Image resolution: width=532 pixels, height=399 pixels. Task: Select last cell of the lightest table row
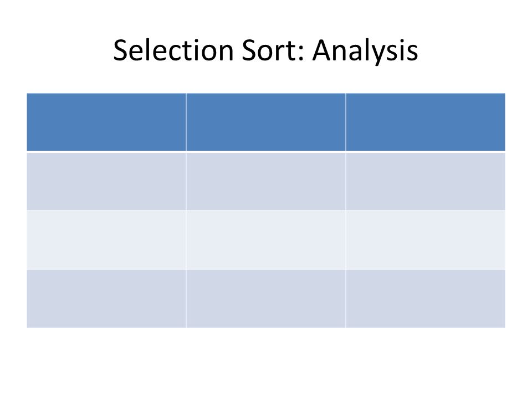(426, 240)
